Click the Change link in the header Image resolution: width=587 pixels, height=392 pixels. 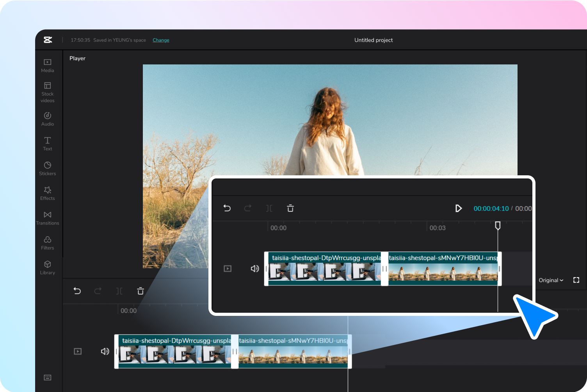(x=161, y=40)
